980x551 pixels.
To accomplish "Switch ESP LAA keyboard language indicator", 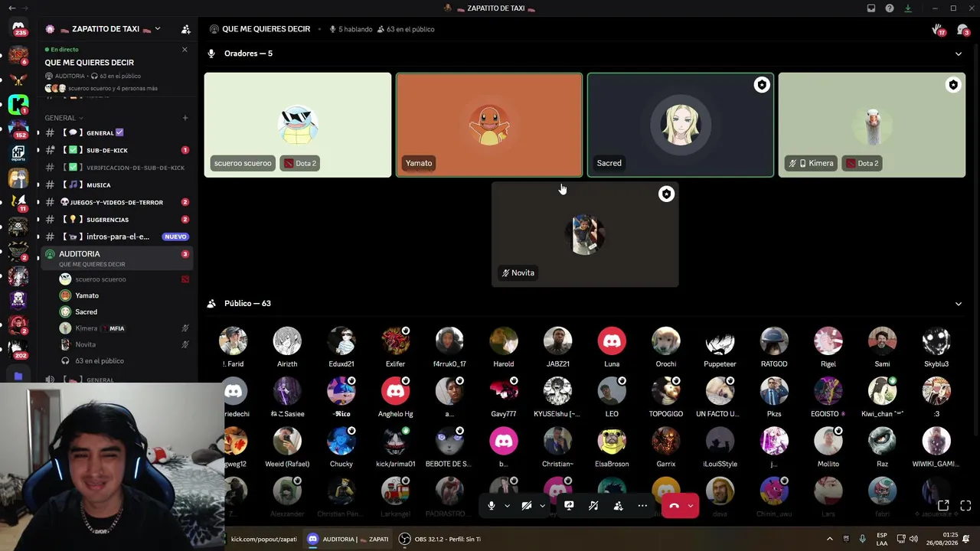I will coord(882,539).
